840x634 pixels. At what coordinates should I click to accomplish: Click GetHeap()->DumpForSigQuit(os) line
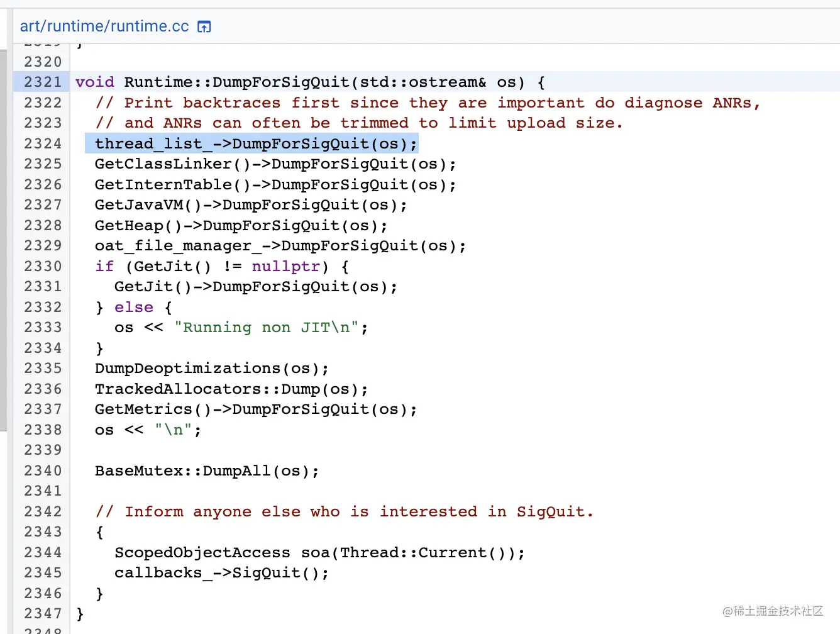[241, 225]
